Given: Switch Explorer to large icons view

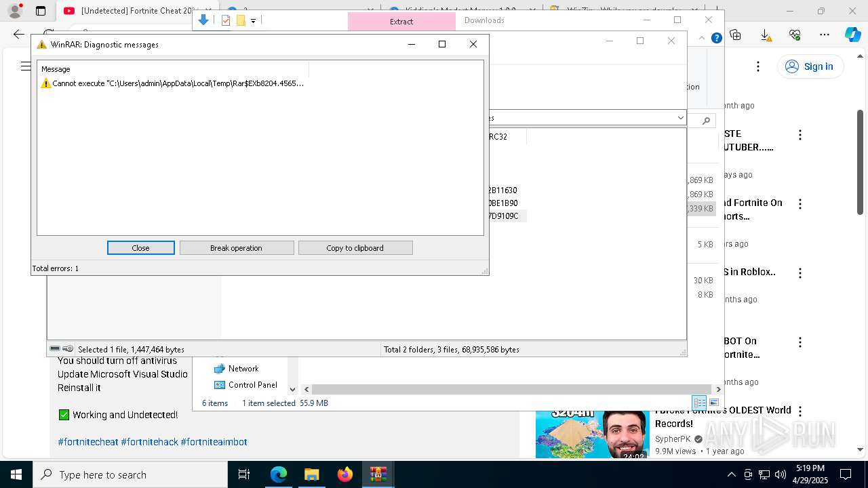Looking at the screenshot, I should pos(713,403).
